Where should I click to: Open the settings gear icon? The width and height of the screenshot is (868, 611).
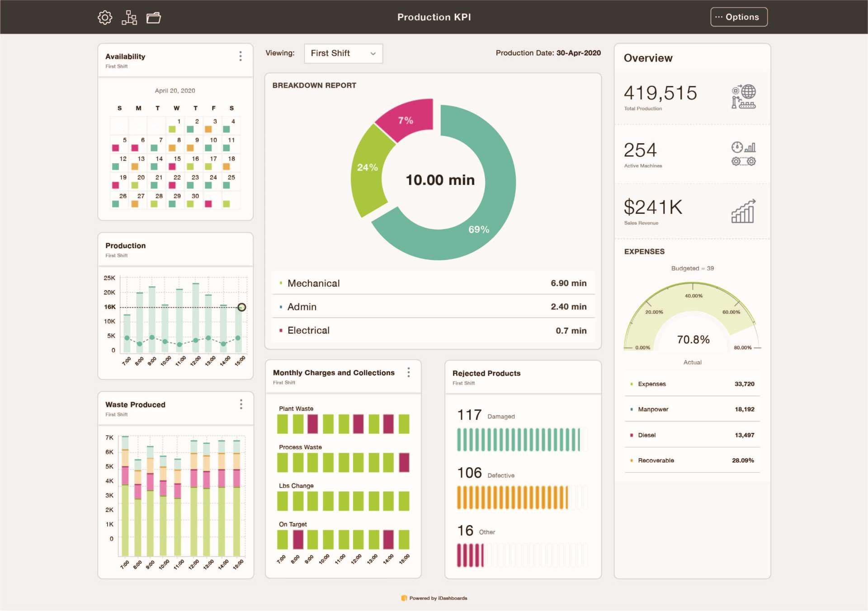click(x=105, y=18)
